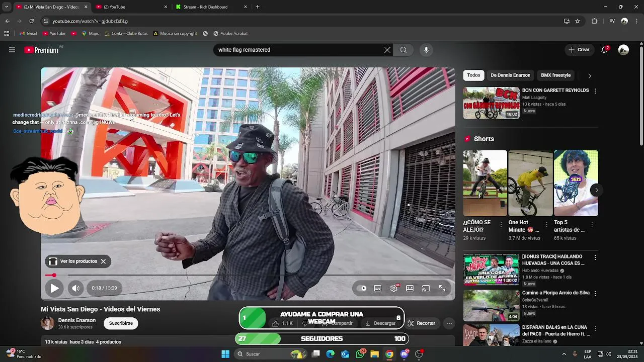Select the 'Todos' filter chip
Screen dimensions: 644x362
click(x=473, y=75)
